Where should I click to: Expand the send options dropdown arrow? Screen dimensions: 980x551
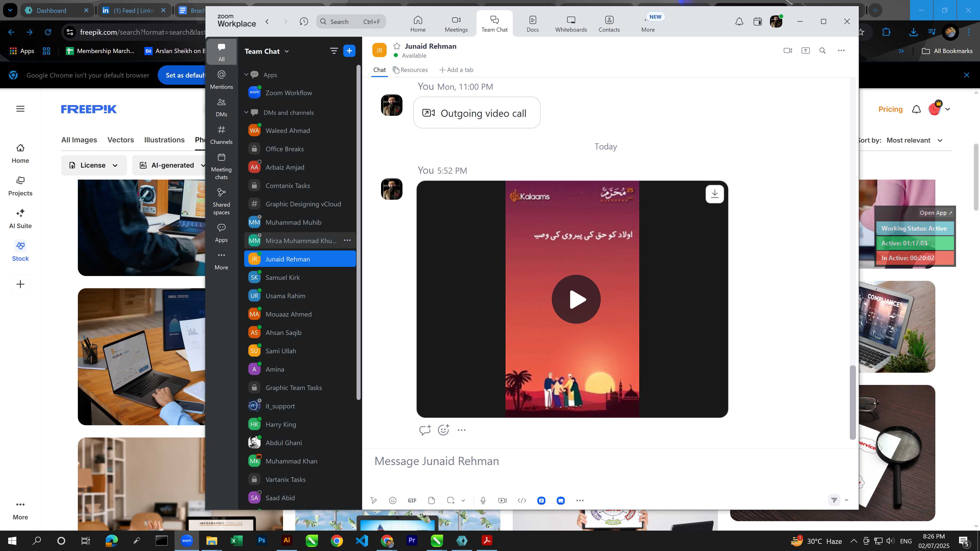pyautogui.click(x=847, y=500)
